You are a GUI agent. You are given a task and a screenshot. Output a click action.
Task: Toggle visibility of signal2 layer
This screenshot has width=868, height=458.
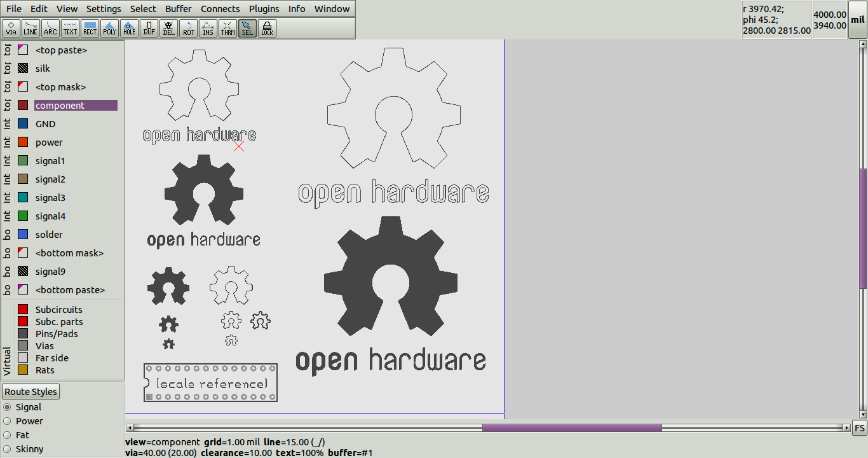[23, 179]
